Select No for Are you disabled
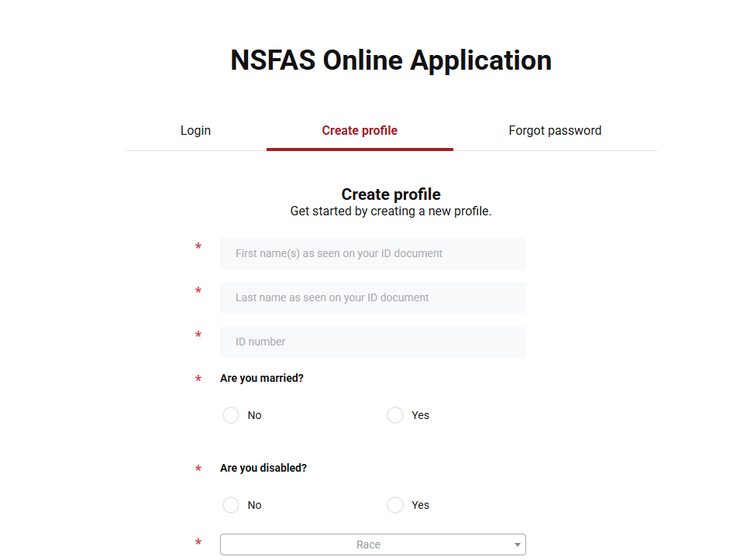 (231, 505)
